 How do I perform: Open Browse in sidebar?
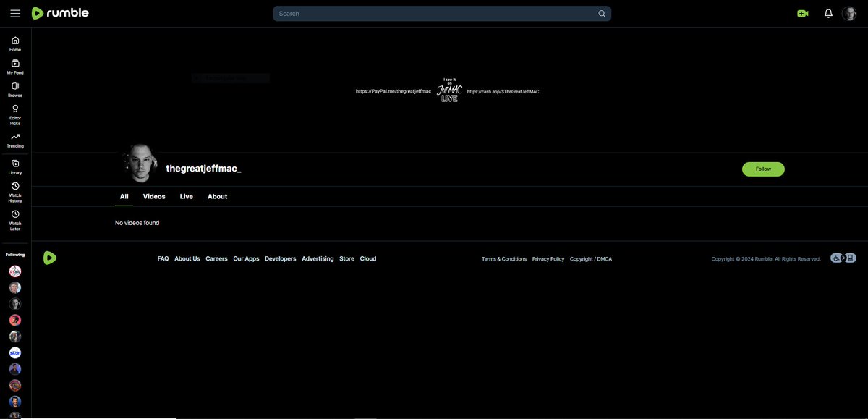click(x=15, y=90)
